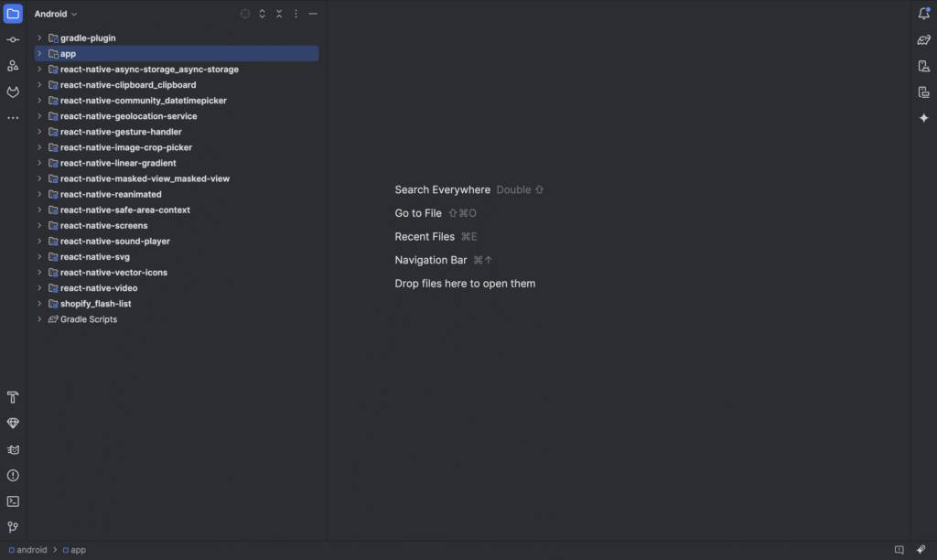Screen dimensions: 937x560
Task: Open the Problems tool window
Action: (x=13, y=476)
